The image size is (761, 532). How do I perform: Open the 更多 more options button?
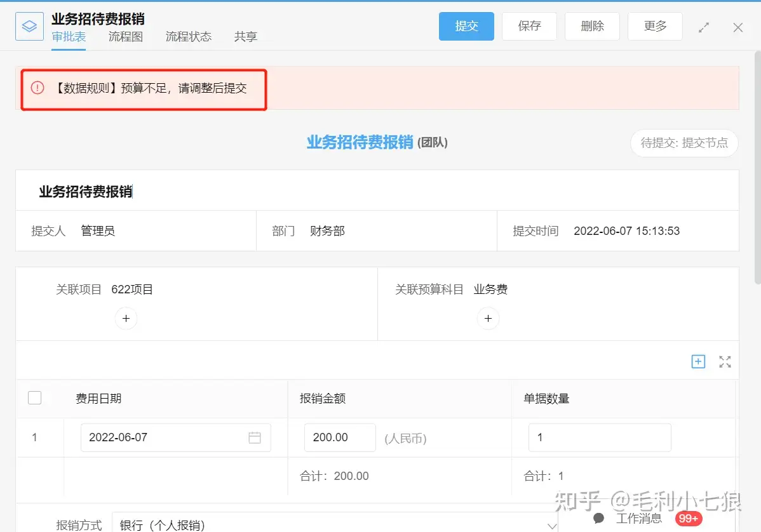(655, 26)
